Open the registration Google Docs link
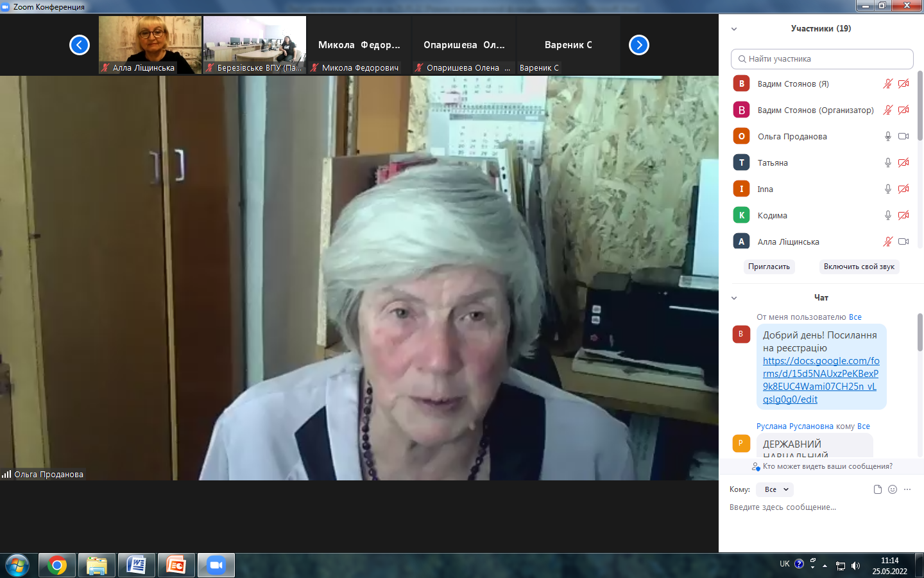The height and width of the screenshot is (578, 924). (821, 380)
